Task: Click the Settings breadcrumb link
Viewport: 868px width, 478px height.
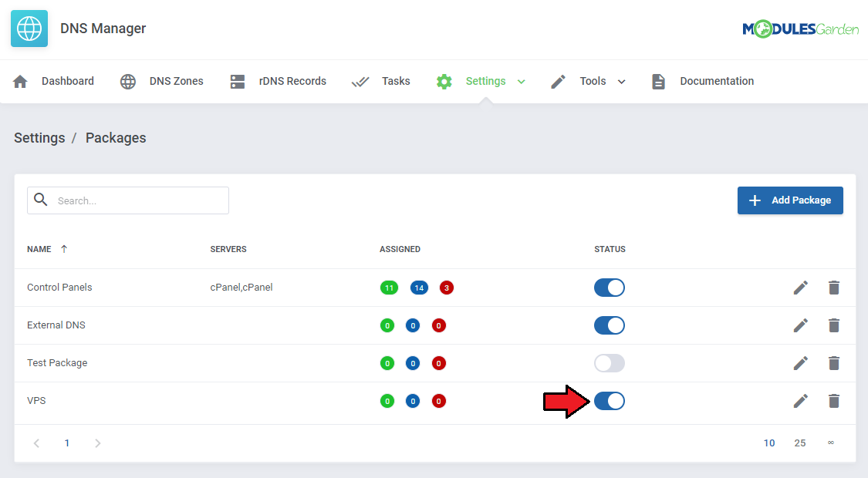Action: click(39, 138)
